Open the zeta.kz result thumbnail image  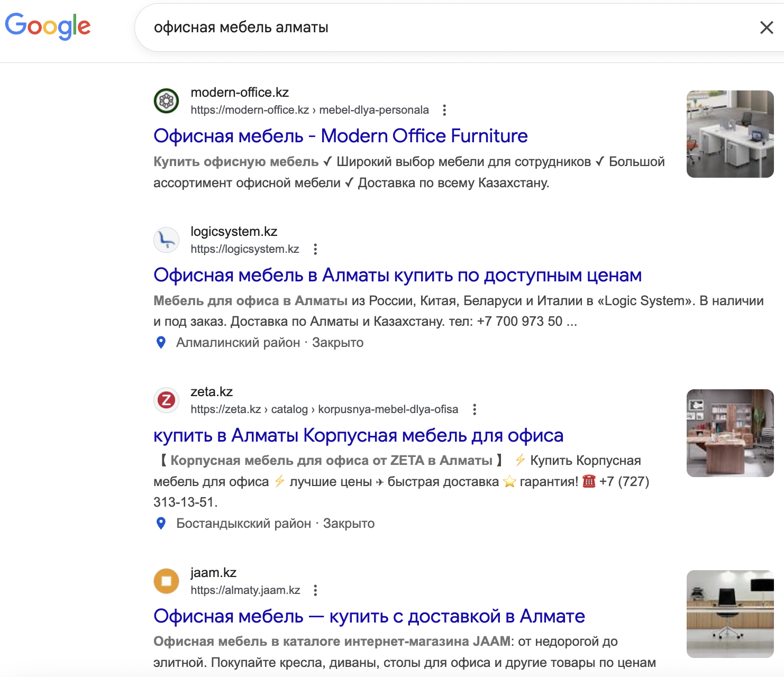730,433
